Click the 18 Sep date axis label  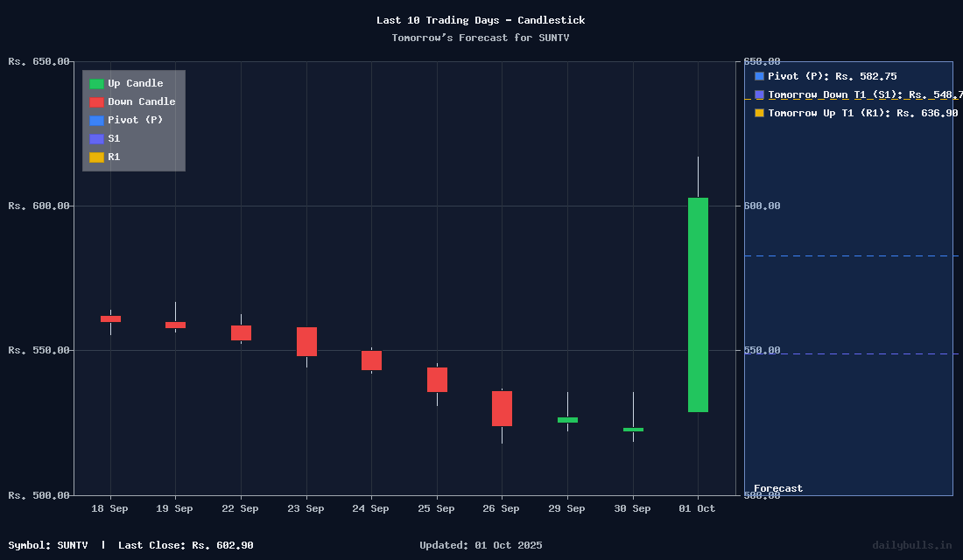click(x=109, y=508)
